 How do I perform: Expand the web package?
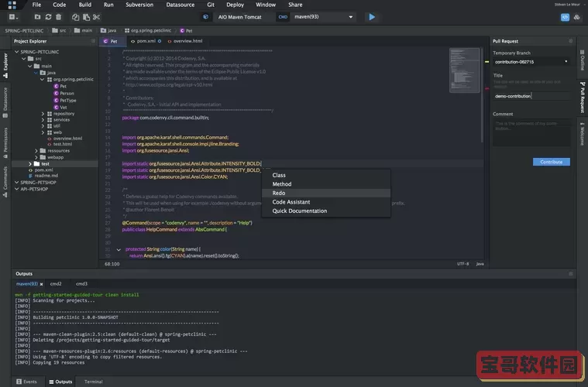click(43, 132)
